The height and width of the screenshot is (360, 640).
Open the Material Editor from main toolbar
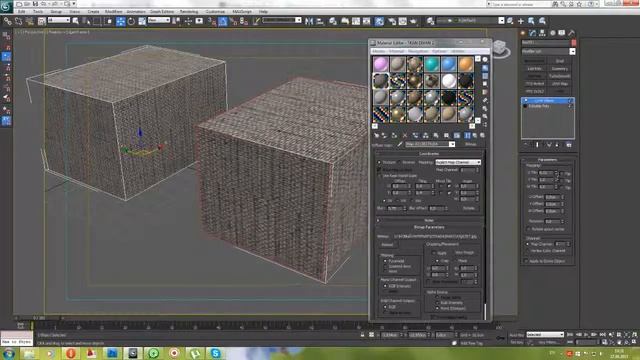point(379,21)
